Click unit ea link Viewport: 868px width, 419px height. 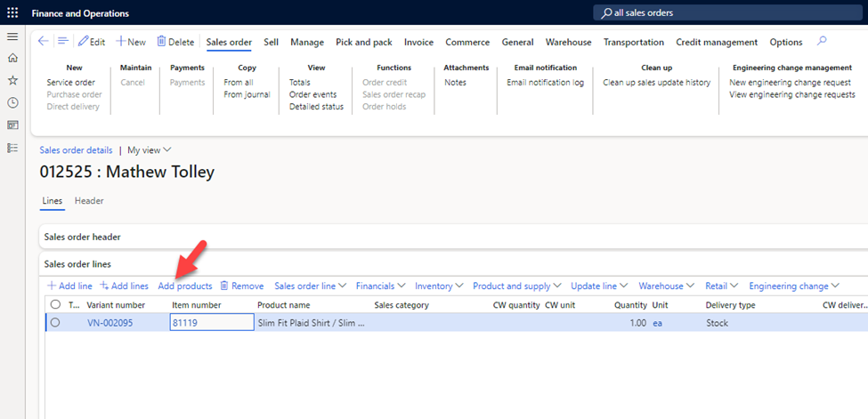[658, 323]
